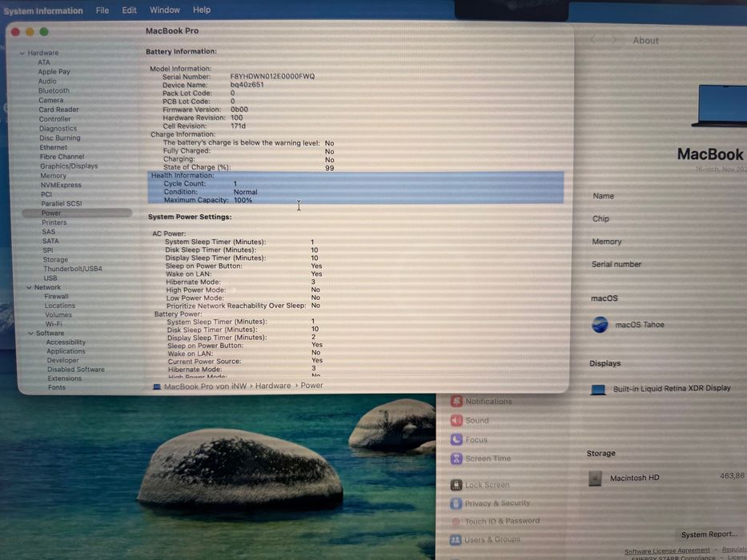Select Storage in the Hardware sidebar
The image size is (747, 560).
(x=55, y=259)
